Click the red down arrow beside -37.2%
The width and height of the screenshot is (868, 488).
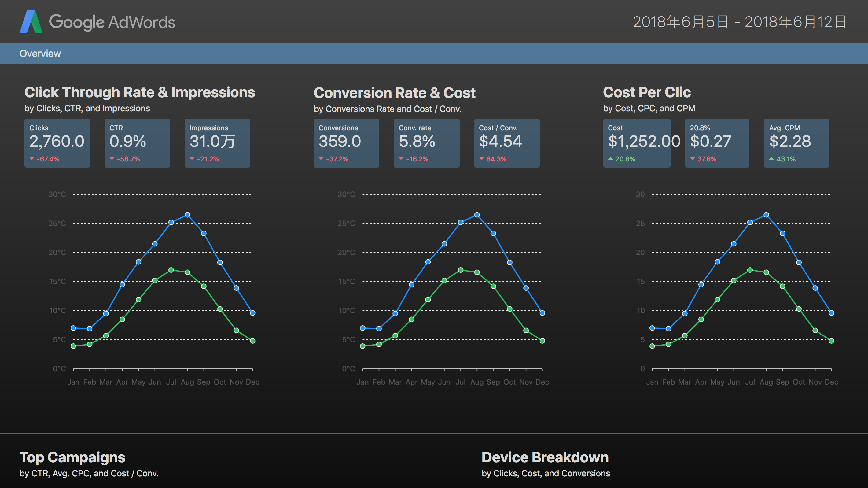[321, 159]
